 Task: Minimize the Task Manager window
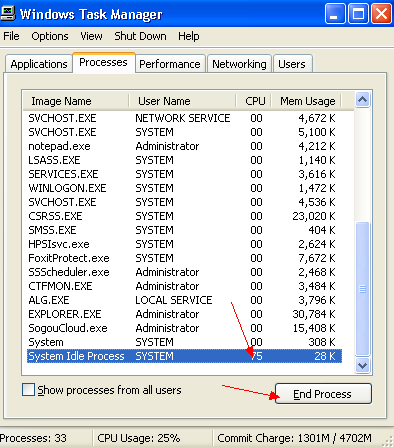click(335, 14)
